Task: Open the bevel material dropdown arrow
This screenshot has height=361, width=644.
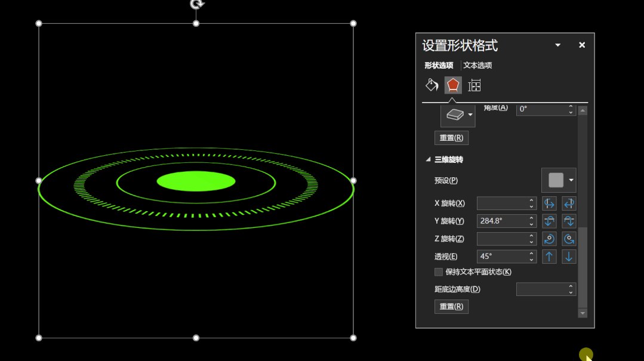Action: [470, 115]
